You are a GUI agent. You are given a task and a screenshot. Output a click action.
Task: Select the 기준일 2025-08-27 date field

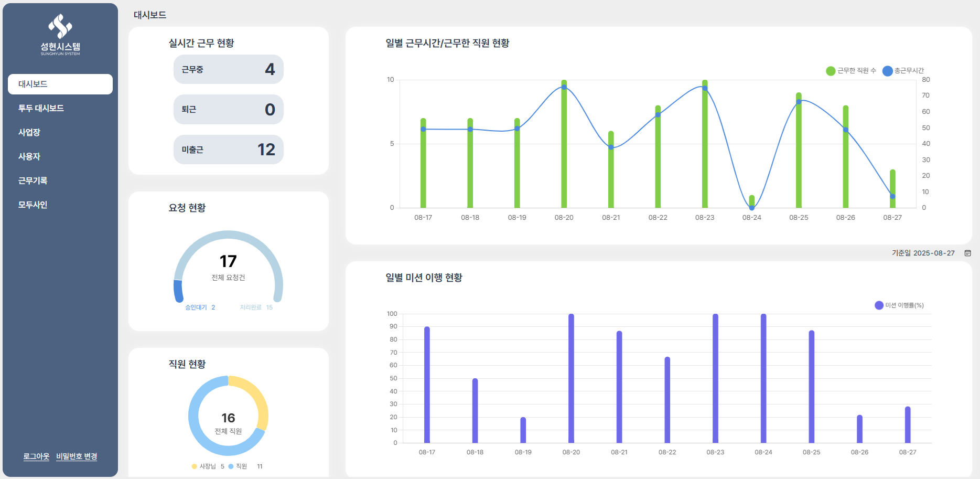923,253
